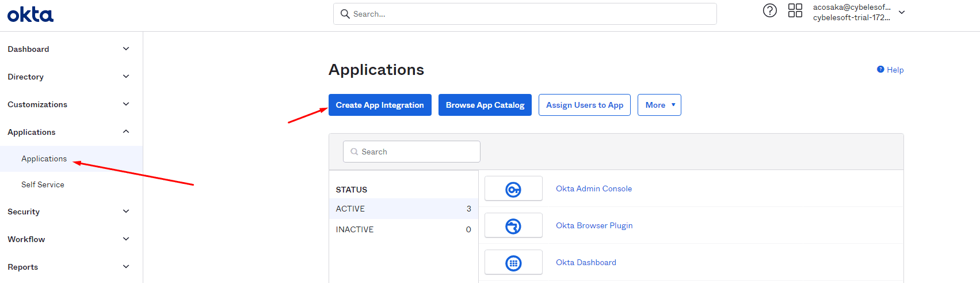Image resolution: width=980 pixels, height=283 pixels.
Task: Click the Okta logo
Action: tap(30, 14)
